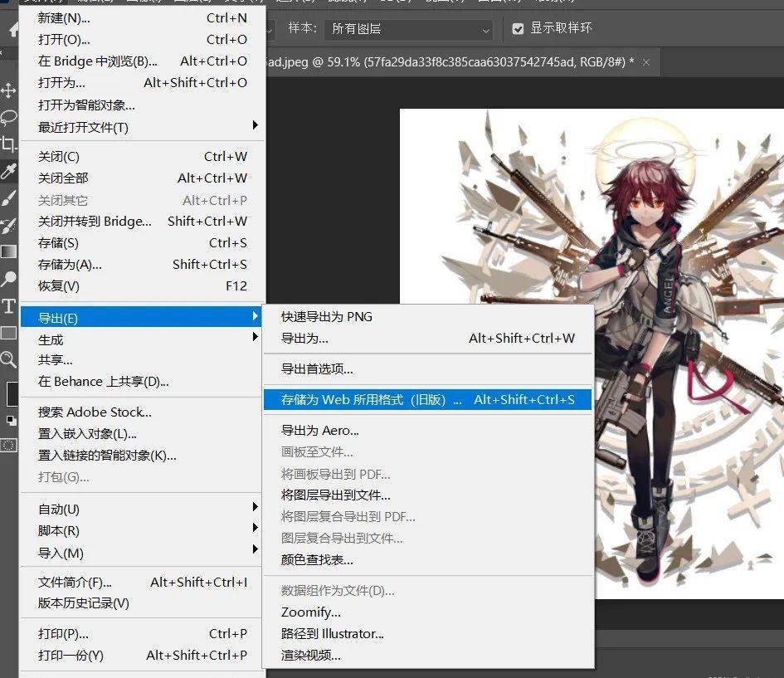
Task: Toggle Quick Mask mode icon
Action: pyautogui.click(x=8, y=445)
